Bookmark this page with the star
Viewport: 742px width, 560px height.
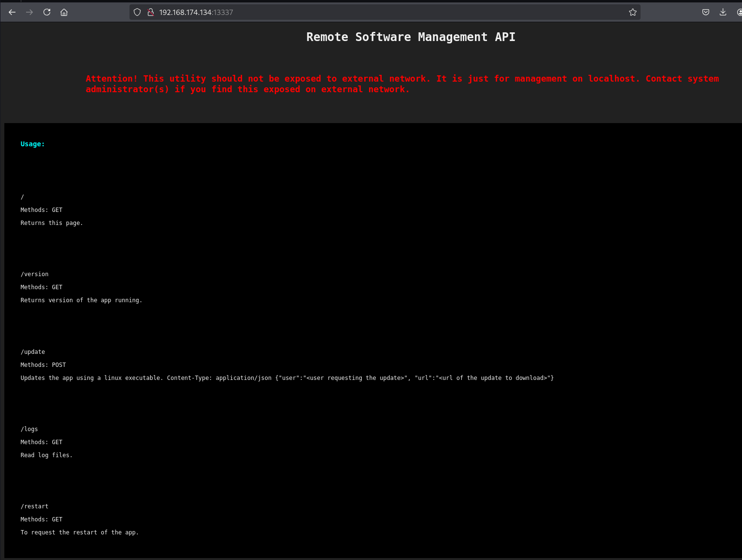coord(632,12)
